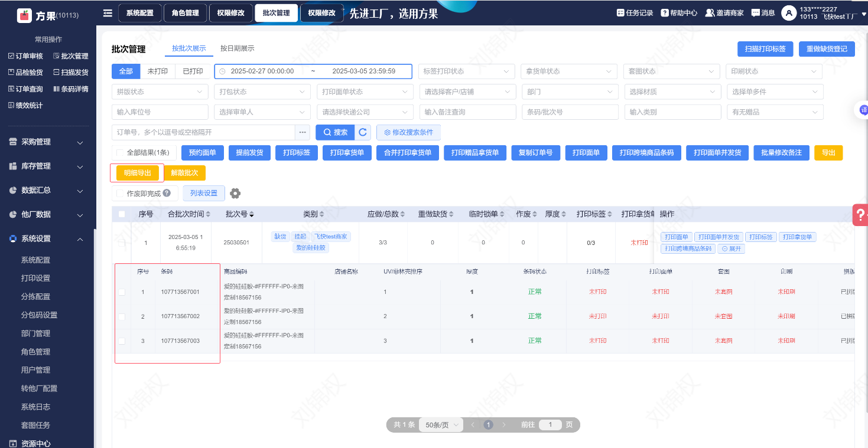Select the 角色管理 top tab
The height and width of the screenshot is (448, 868).
coord(186,13)
